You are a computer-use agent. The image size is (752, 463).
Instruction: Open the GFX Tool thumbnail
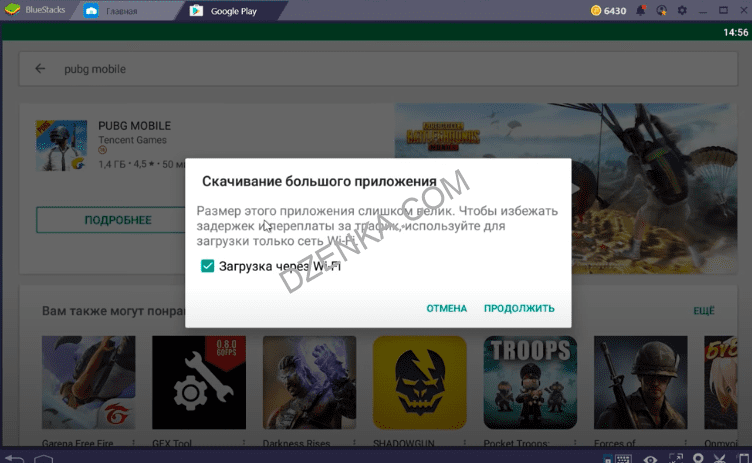pyautogui.click(x=199, y=382)
